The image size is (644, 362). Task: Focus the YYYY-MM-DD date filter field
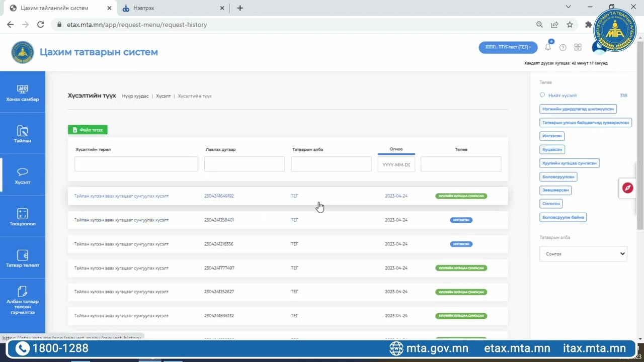pos(396,164)
